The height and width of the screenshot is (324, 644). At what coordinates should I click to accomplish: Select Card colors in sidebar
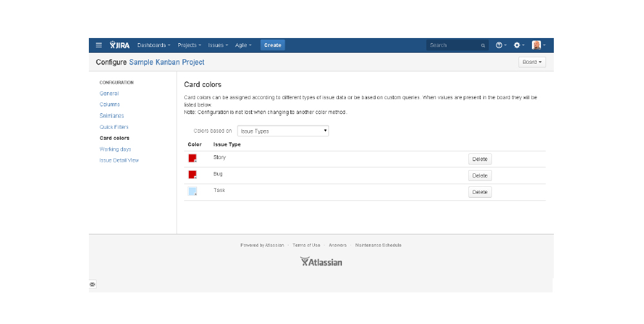coord(115,138)
